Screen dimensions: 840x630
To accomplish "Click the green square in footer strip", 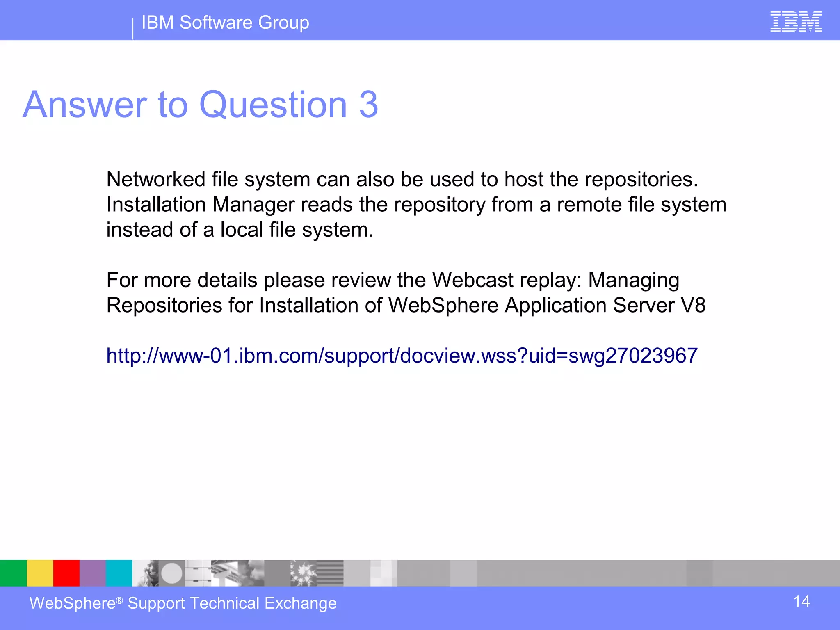I will [x=13, y=573].
